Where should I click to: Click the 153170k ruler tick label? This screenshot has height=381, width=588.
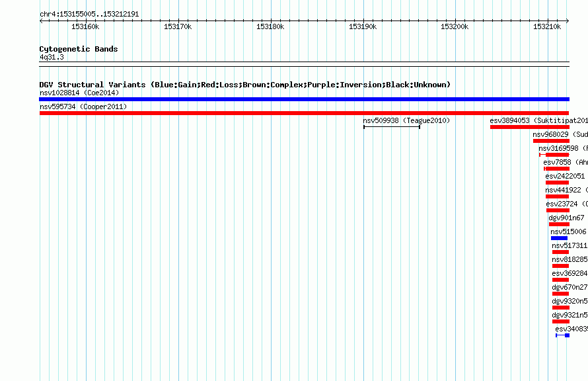click(x=178, y=26)
